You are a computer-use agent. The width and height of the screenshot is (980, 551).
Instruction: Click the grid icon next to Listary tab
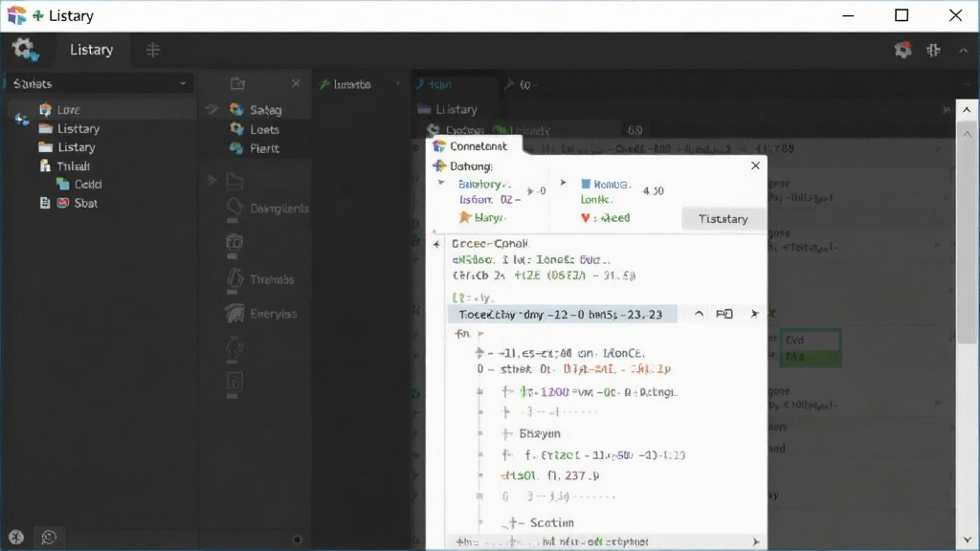coord(153,50)
